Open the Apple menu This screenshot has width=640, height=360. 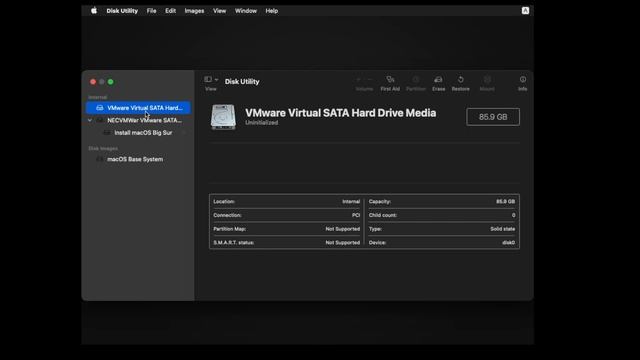pyautogui.click(x=94, y=11)
